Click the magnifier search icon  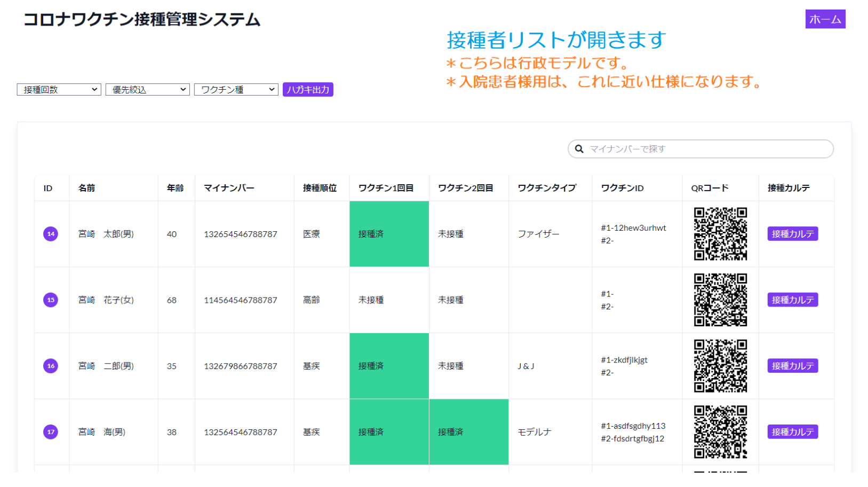[579, 149]
